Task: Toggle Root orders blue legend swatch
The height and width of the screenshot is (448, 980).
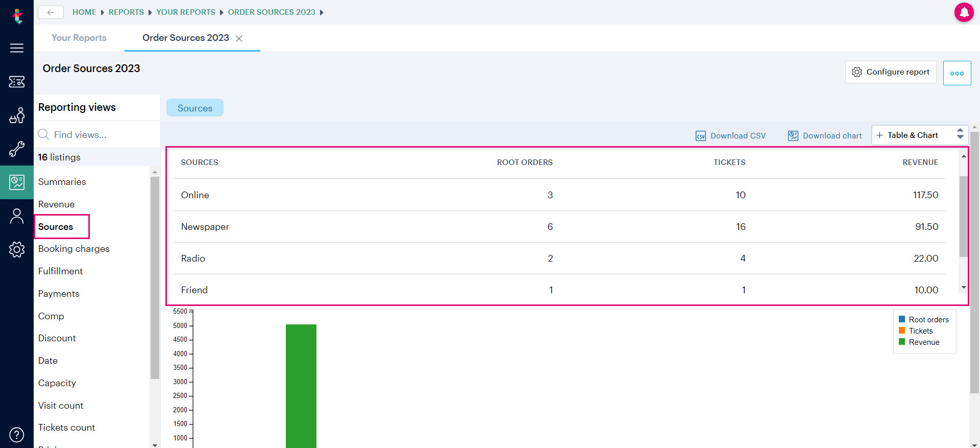Action: (x=902, y=319)
